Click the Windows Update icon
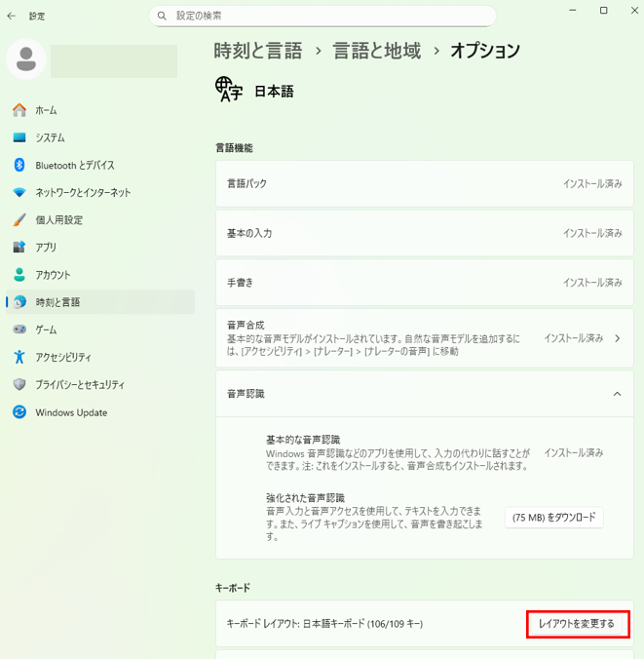The image size is (644, 659). coord(19,412)
